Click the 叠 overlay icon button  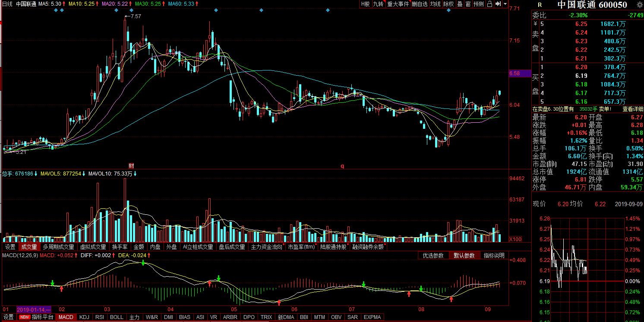click(460, 4)
